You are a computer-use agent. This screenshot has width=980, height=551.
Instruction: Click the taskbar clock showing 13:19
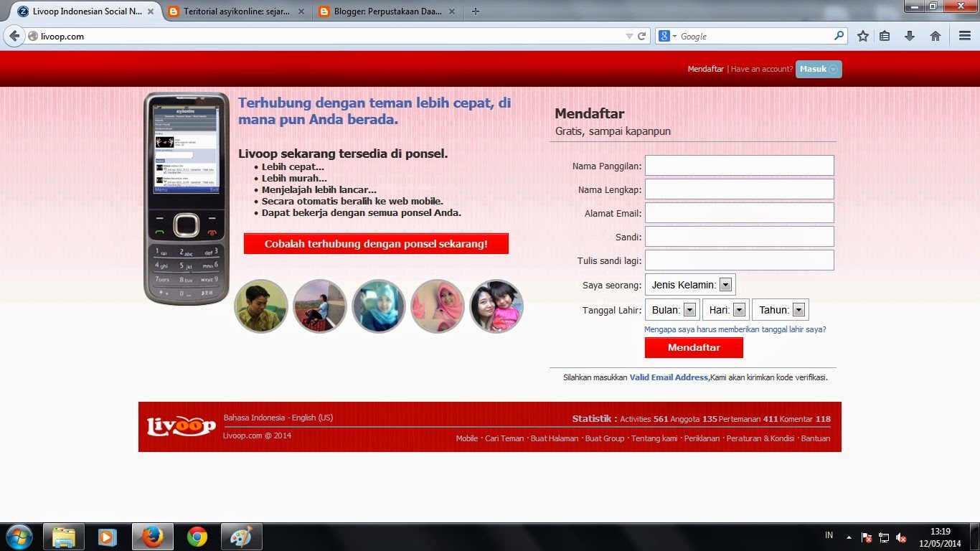click(941, 537)
